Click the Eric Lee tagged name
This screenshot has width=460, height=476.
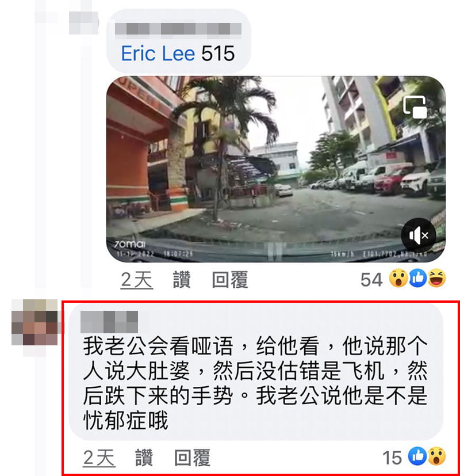(158, 54)
